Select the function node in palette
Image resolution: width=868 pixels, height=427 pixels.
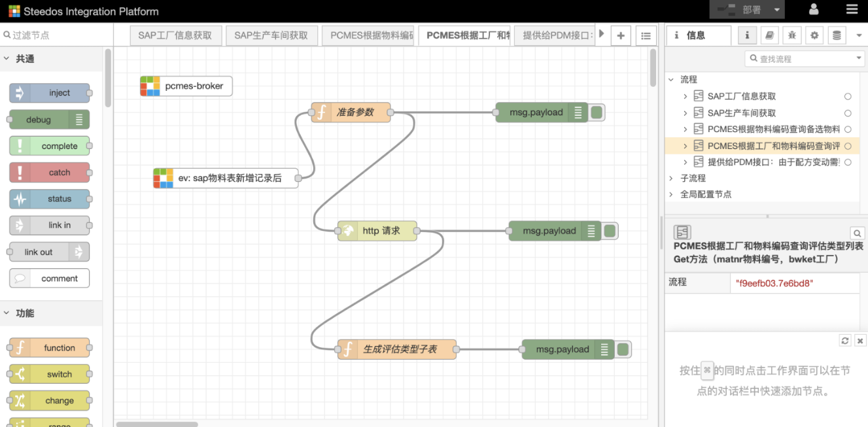(x=50, y=348)
